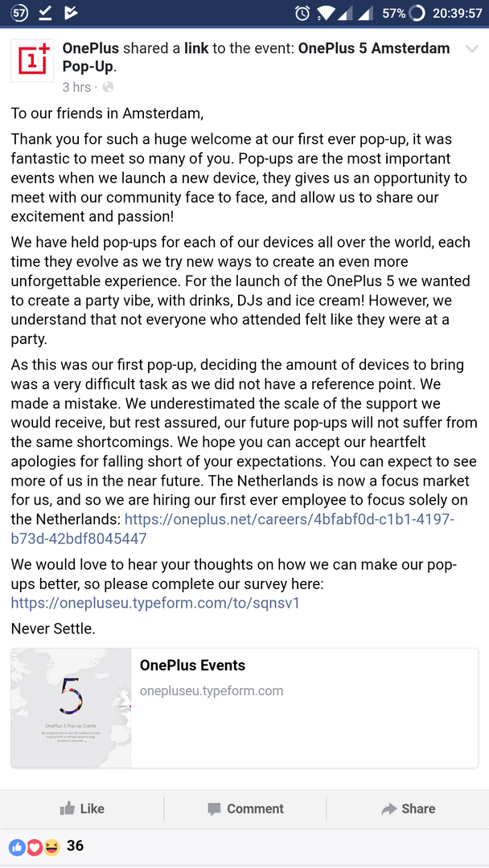Viewport: 489px width, 868px height.
Task: Like the OnePlus post
Action: (82, 809)
